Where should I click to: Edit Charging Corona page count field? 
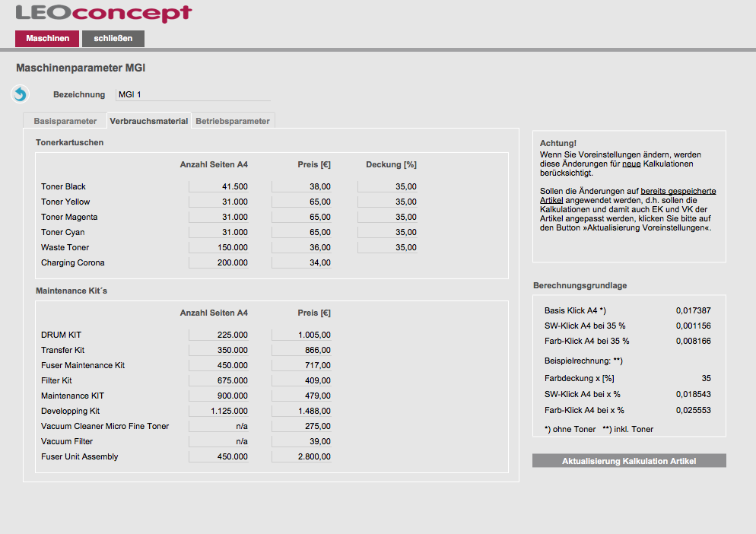click(218, 262)
